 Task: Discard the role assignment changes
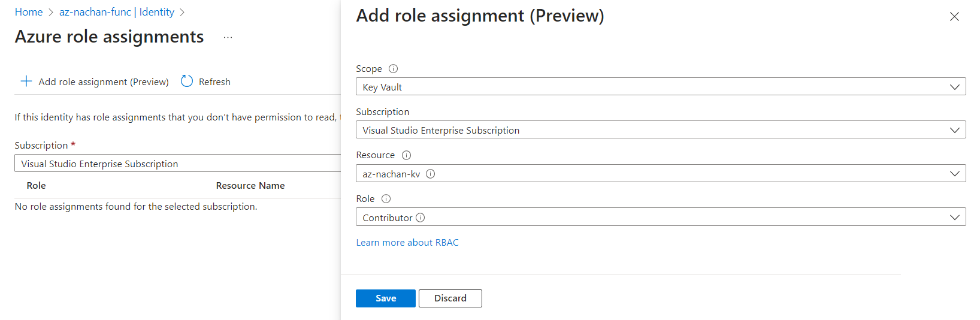point(450,298)
